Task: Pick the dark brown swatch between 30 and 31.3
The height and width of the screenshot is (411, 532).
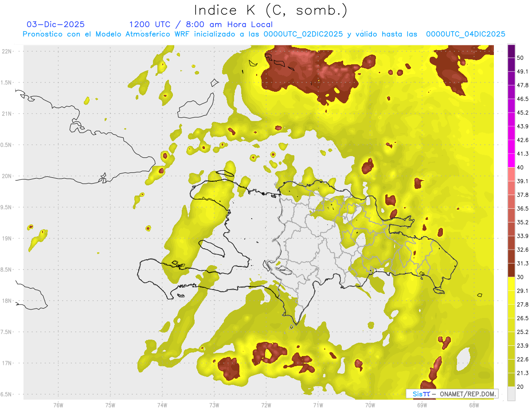Action: [x=511, y=270]
